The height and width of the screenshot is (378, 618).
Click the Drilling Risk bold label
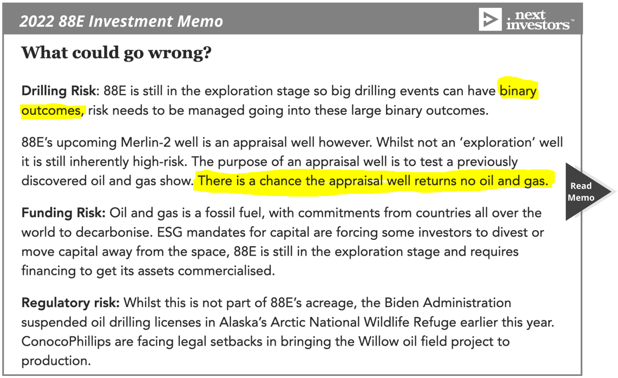click(x=59, y=91)
